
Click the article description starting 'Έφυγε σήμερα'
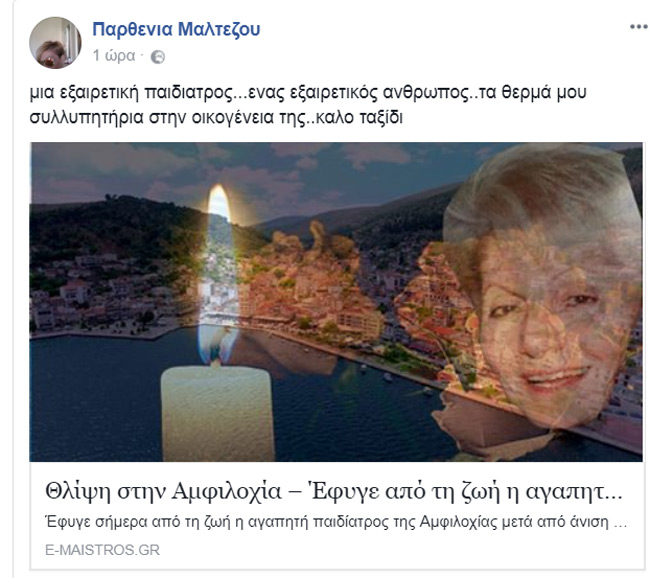click(336, 522)
